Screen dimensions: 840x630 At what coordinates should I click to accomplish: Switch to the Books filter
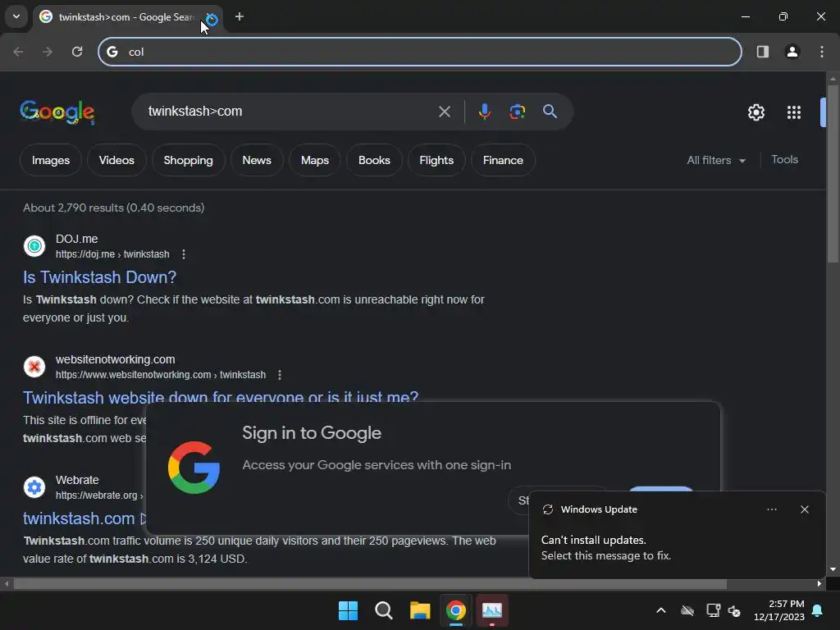[374, 160]
